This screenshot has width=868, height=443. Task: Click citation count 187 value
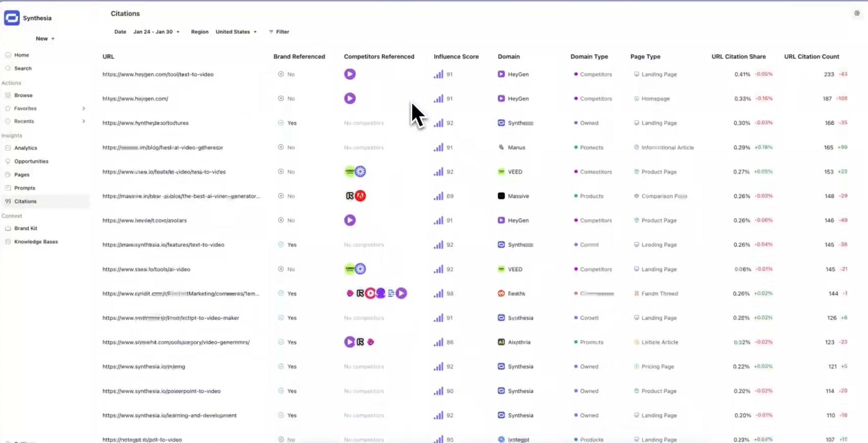pos(827,99)
